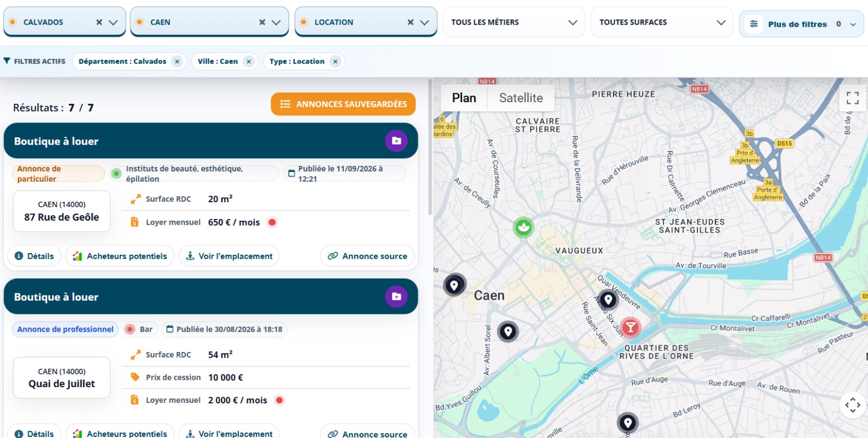Click the Quai de Juillet address box
This screenshot has height=438, width=868.
coord(62,378)
